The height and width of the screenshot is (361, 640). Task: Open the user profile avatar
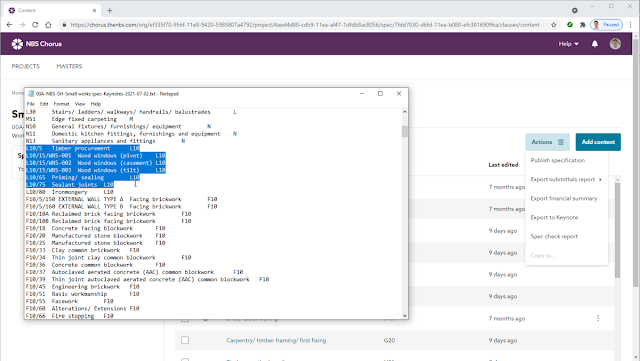615,44
